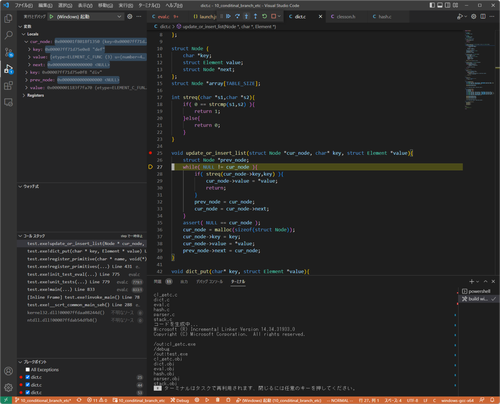Collapse the cur_node variable
The height and width of the screenshot is (404, 500).
click(x=26, y=42)
